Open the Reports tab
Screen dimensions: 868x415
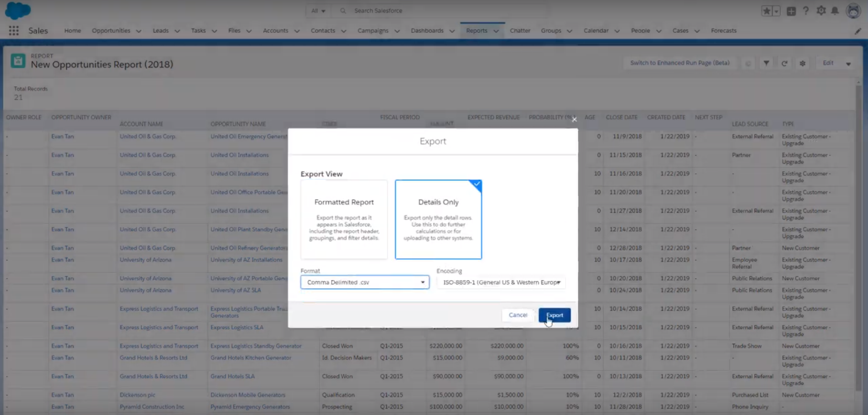(x=477, y=30)
